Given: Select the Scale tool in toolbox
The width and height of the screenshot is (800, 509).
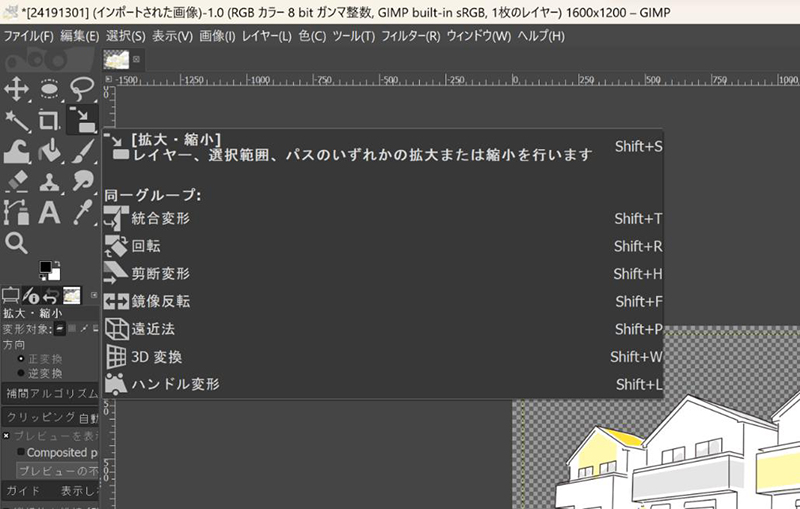Looking at the screenshot, I should [82, 120].
